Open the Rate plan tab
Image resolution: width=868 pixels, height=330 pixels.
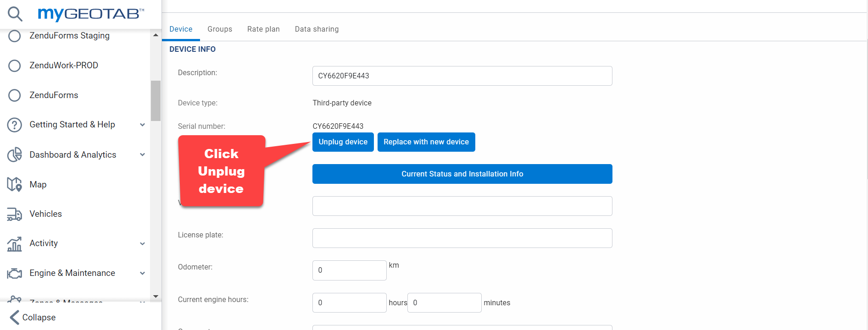coord(263,29)
